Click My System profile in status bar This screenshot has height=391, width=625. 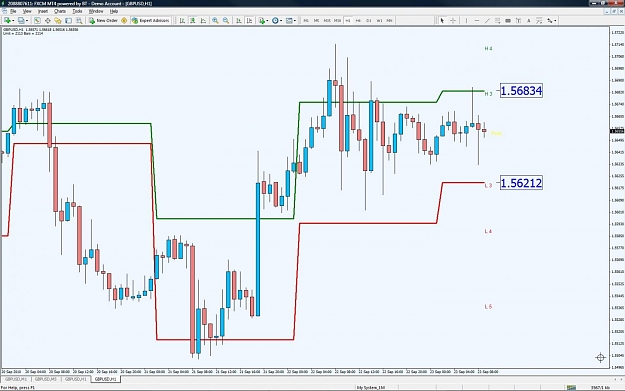coord(371,387)
